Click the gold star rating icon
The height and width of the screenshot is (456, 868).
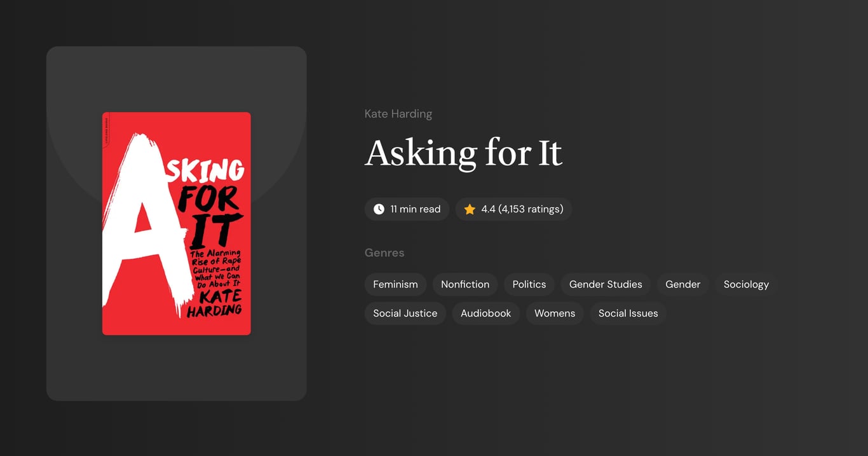click(x=470, y=209)
